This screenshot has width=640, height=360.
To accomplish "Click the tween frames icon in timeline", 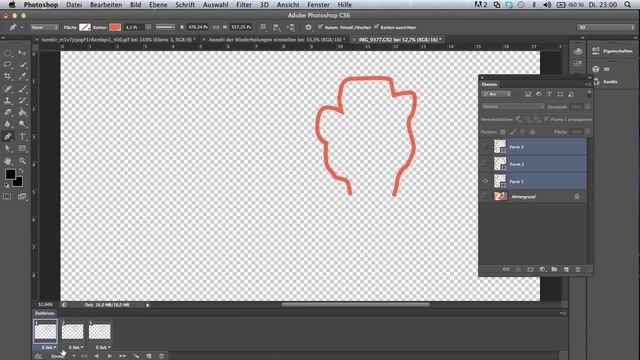I will (x=136, y=356).
